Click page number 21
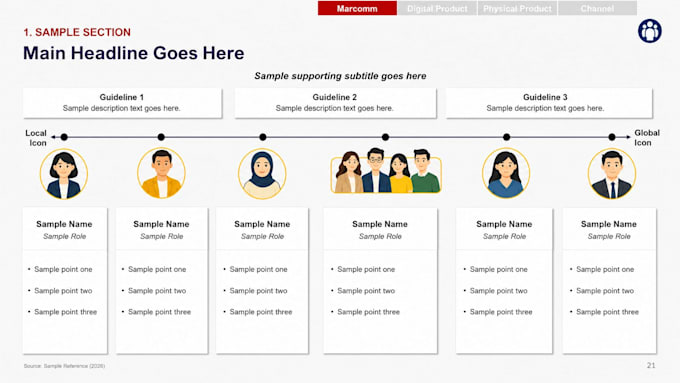 (651, 365)
